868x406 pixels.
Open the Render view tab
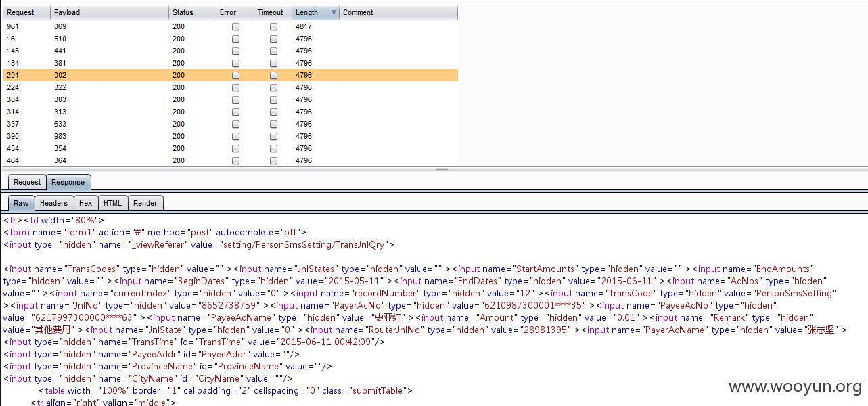145,203
